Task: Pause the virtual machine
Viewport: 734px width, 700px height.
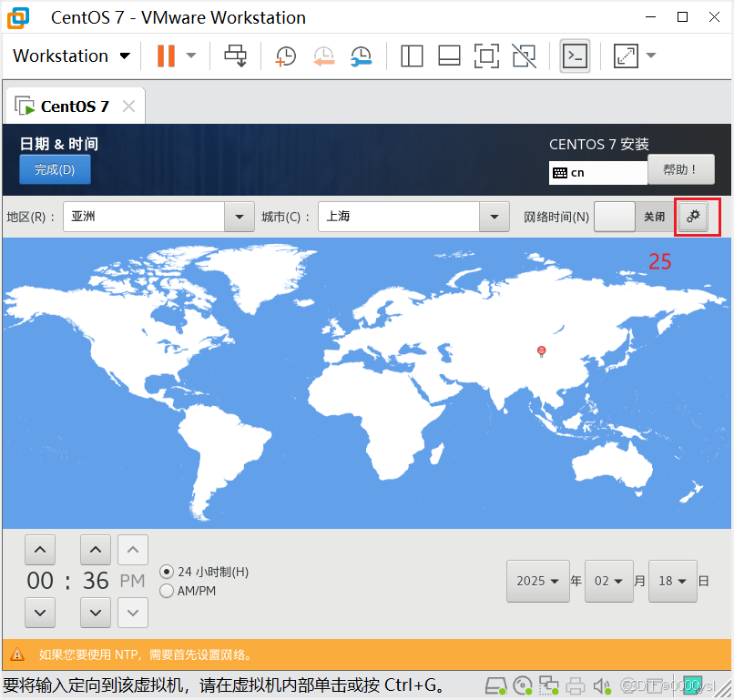Action: tap(166, 56)
